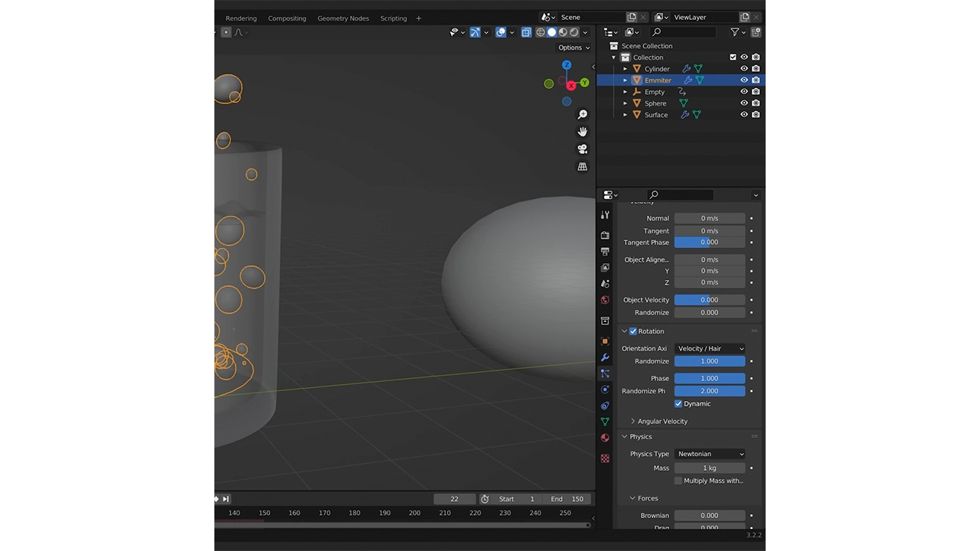The image size is (980, 551).
Task: Switch orthographic/perspective view grid icon
Action: click(582, 166)
